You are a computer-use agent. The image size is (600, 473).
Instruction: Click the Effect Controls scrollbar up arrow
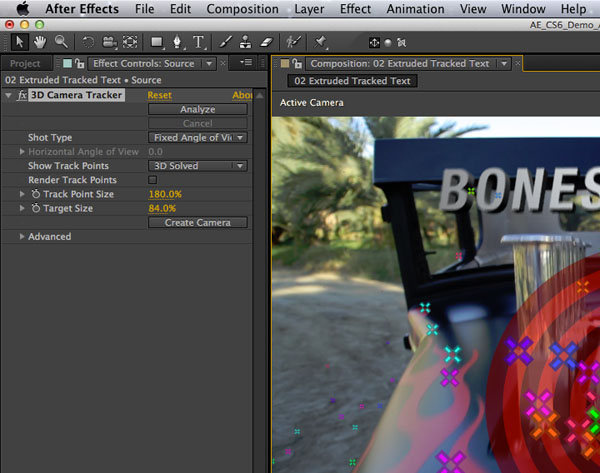coord(259,95)
